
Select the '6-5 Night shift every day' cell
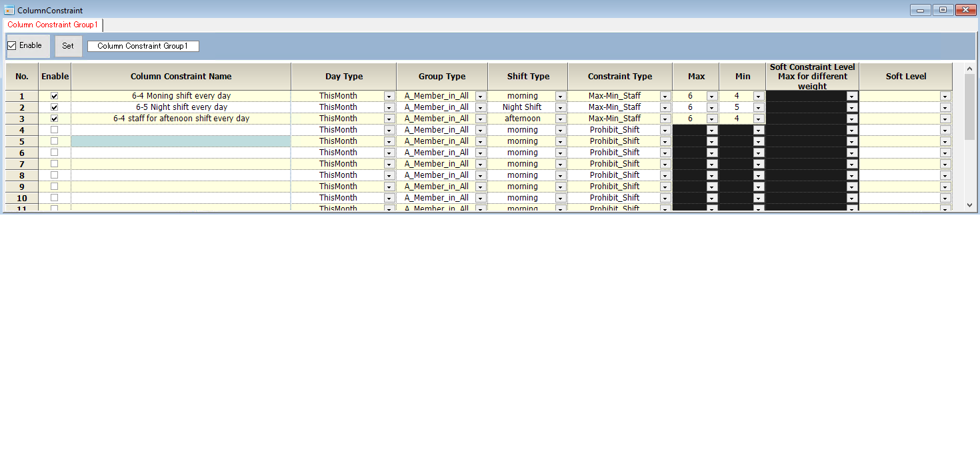pyautogui.click(x=181, y=107)
